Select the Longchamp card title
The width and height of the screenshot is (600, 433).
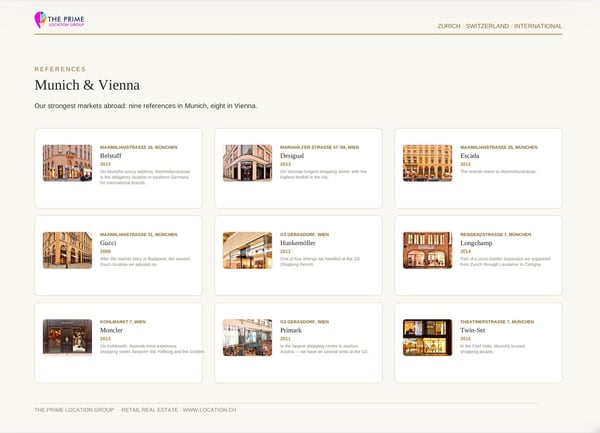pos(476,243)
